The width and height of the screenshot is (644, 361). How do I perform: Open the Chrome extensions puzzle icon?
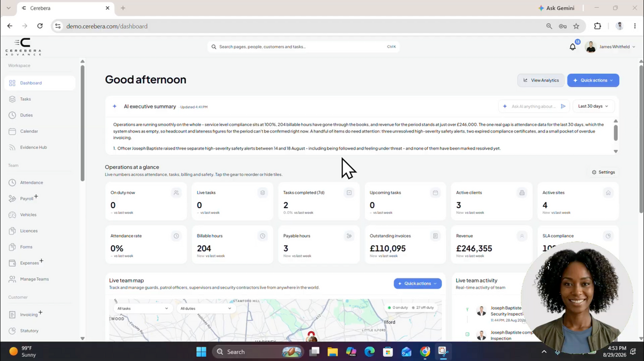click(597, 26)
